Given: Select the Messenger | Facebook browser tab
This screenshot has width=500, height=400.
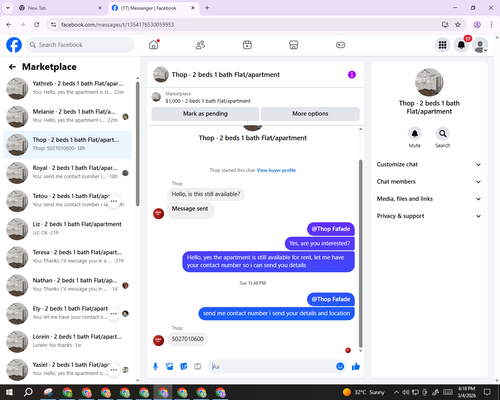Looking at the screenshot, I should [x=153, y=8].
